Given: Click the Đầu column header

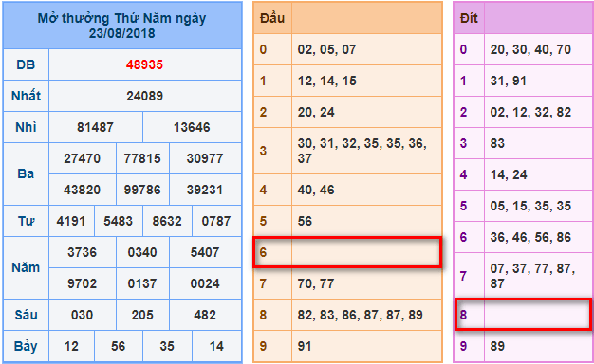Looking at the screenshot, I should (x=272, y=18).
